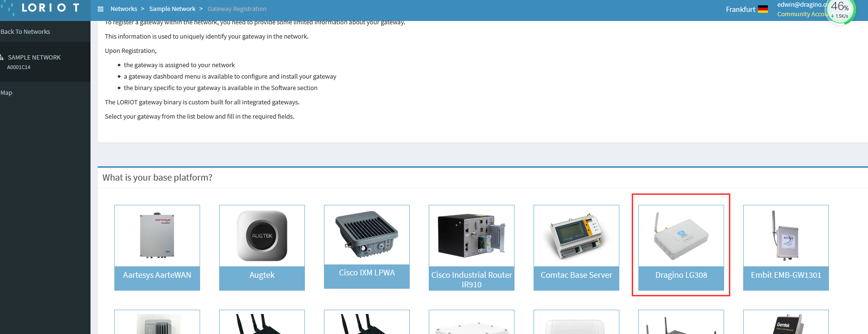Click "Upon Registration," text
Viewport: 868px width, 334px height.
pos(131,51)
